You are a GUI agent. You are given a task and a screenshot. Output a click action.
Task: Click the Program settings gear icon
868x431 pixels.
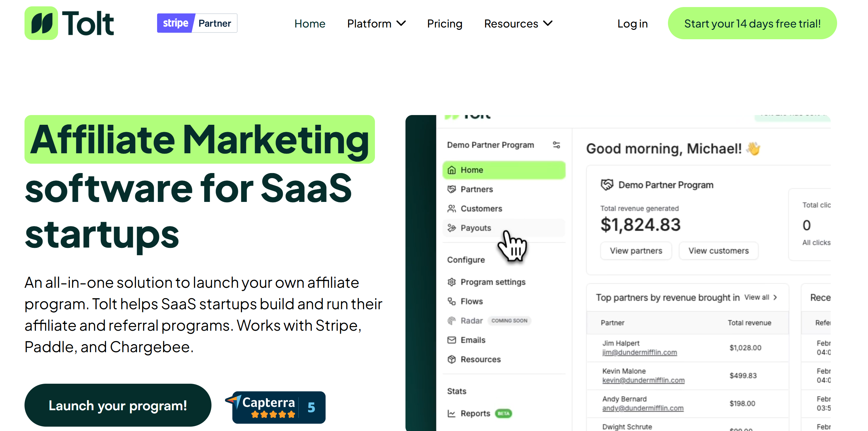pyautogui.click(x=451, y=282)
